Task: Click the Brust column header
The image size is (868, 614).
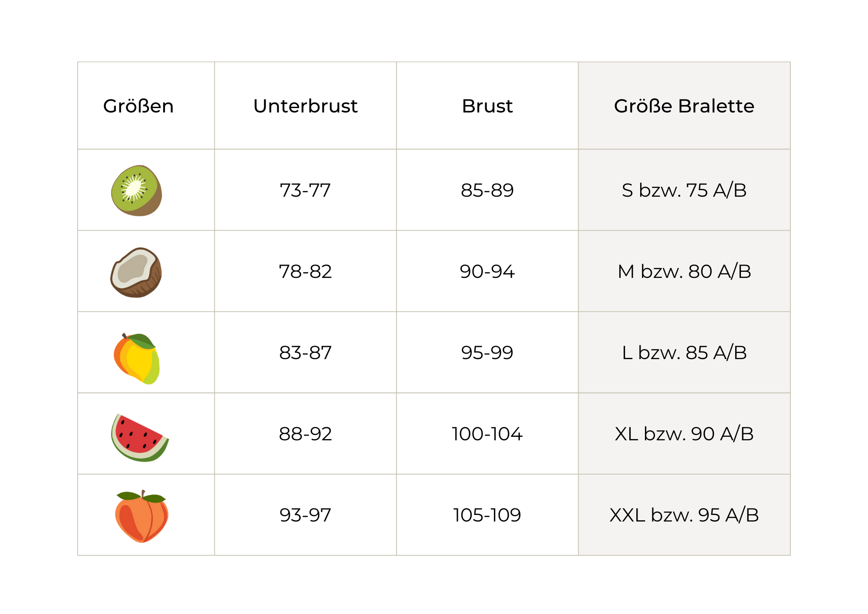Action: tap(487, 106)
